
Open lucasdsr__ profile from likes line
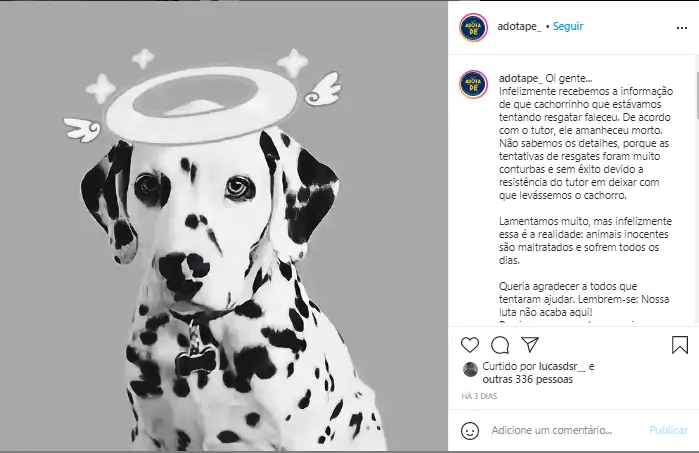pyautogui.click(x=563, y=367)
